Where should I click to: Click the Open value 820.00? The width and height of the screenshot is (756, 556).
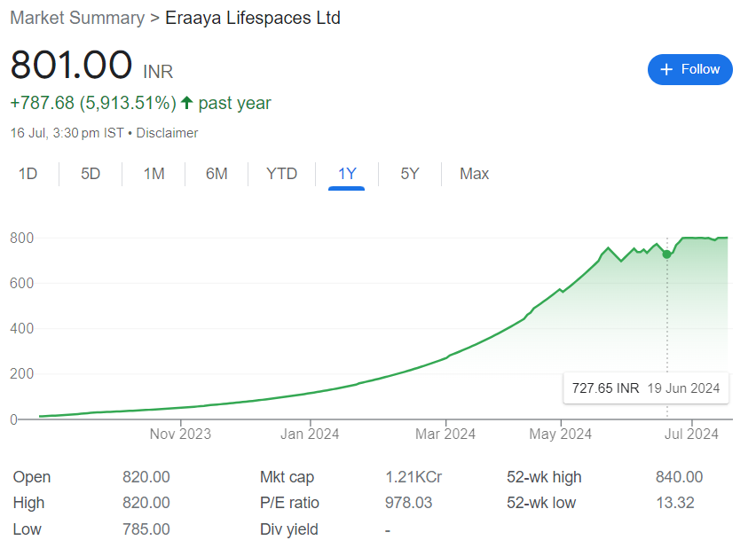[x=146, y=477]
